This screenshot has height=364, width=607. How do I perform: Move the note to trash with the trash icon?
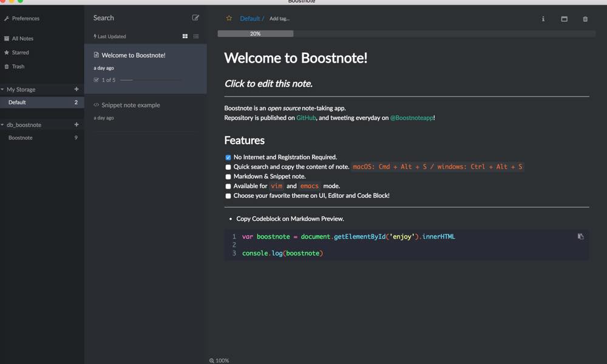pos(585,19)
